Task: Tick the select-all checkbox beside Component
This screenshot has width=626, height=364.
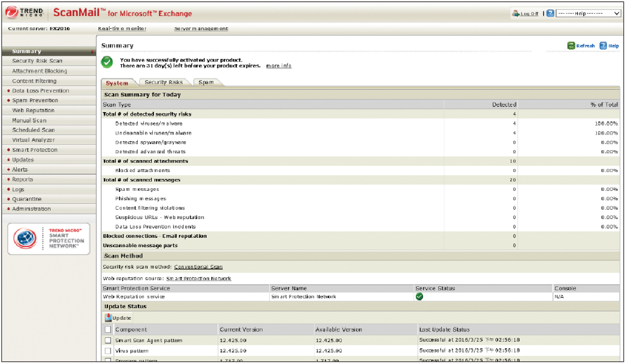Action: click(108, 330)
